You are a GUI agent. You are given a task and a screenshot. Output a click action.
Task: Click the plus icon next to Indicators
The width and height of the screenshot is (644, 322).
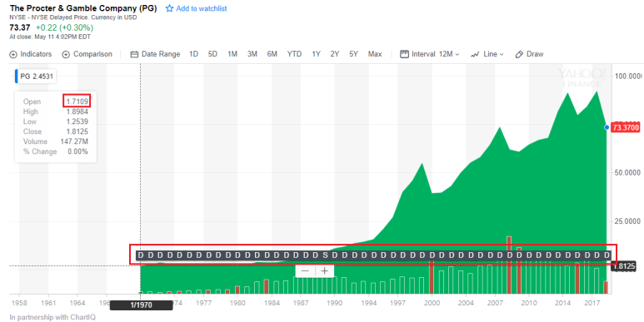point(13,54)
